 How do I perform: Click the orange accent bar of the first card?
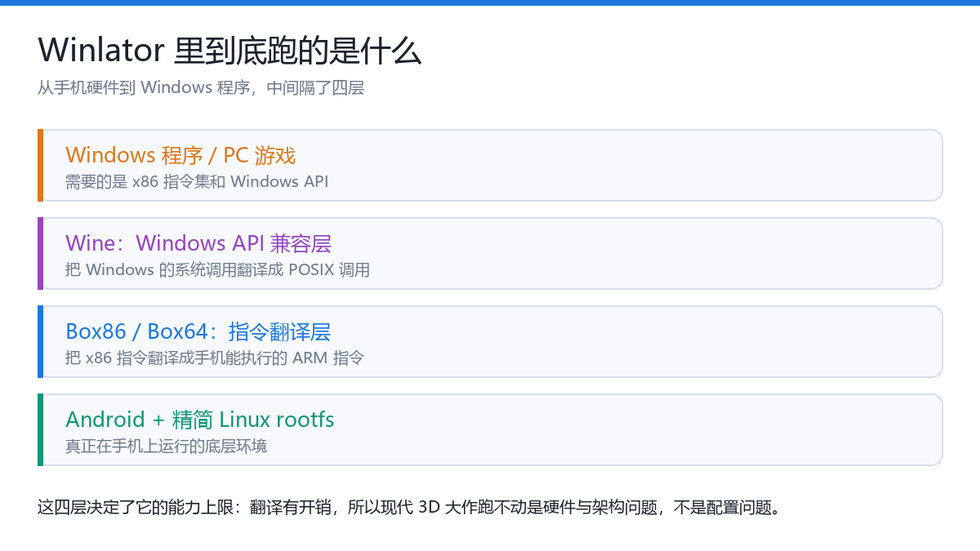tap(40, 165)
